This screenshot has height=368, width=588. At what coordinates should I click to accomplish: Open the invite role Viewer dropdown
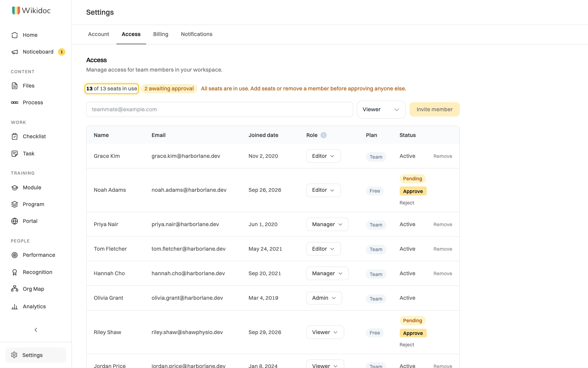click(x=381, y=110)
